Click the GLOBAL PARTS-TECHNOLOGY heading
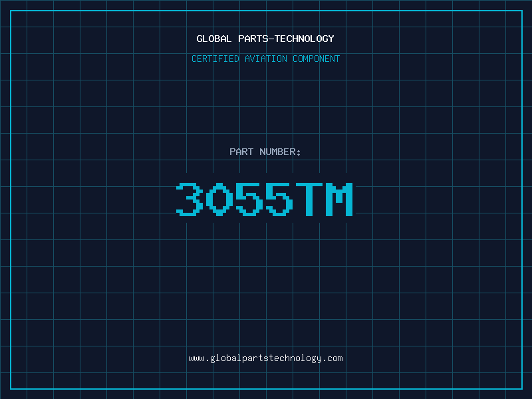This screenshot has height=399, width=532. (x=265, y=39)
